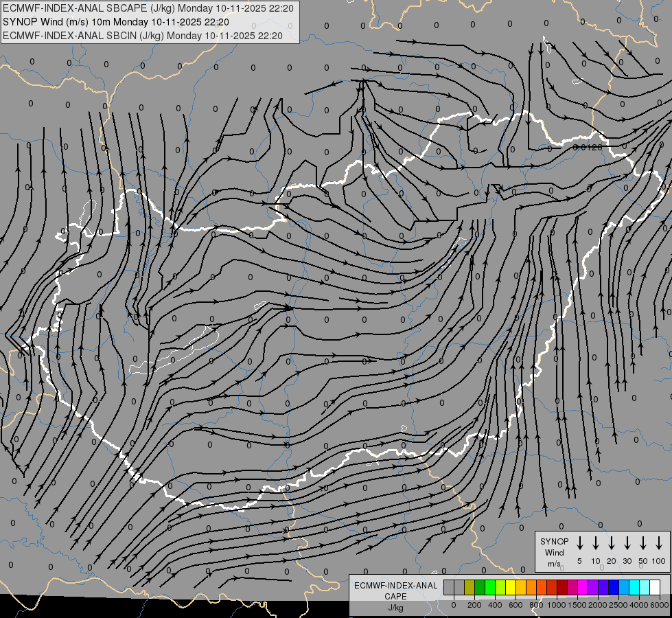The height and width of the screenshot is (618, 672).
Task: Click the 20 speed label in wind legend
Action: tap(612, 561)
